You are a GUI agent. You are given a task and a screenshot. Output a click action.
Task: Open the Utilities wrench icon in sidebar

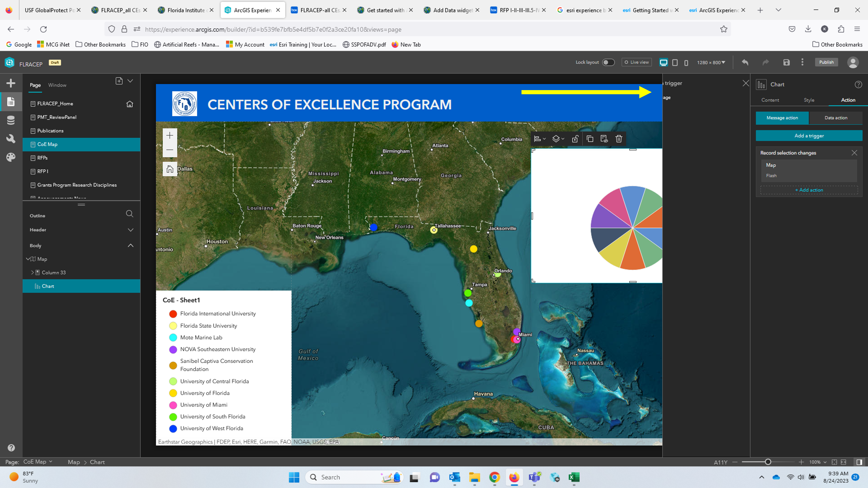tap(11, 138)
